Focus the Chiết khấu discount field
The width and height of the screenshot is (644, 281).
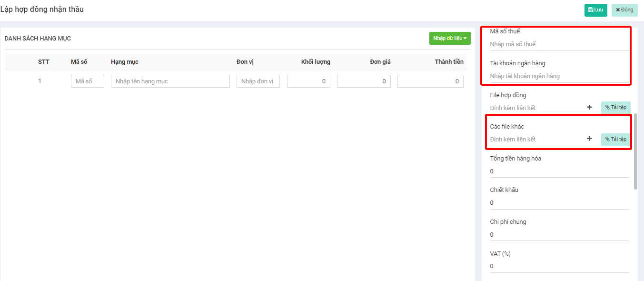(559, 203)
